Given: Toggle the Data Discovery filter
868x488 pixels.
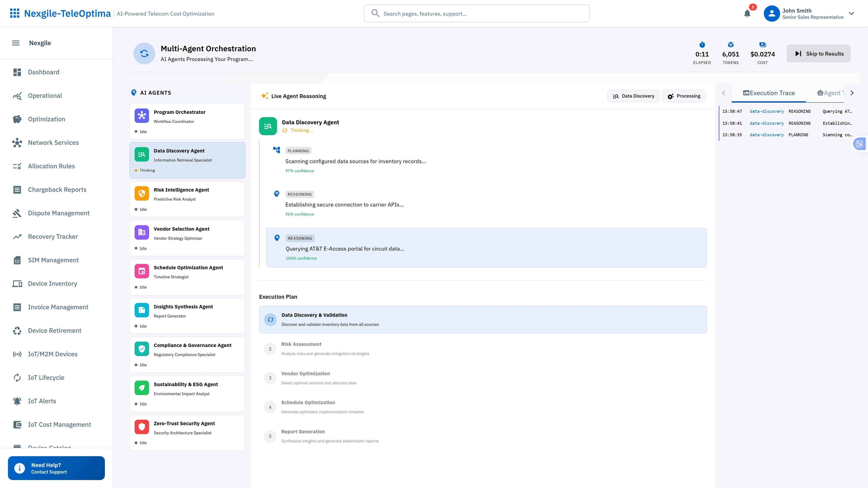Looking at the screenshot, I should tap(633, 96).
